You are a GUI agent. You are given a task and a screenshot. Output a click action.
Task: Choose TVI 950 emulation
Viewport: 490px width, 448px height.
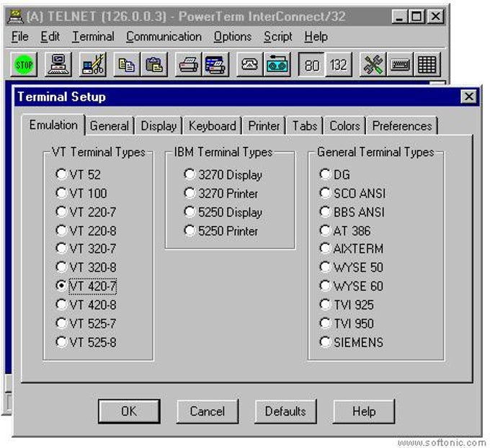coord(325,323)
